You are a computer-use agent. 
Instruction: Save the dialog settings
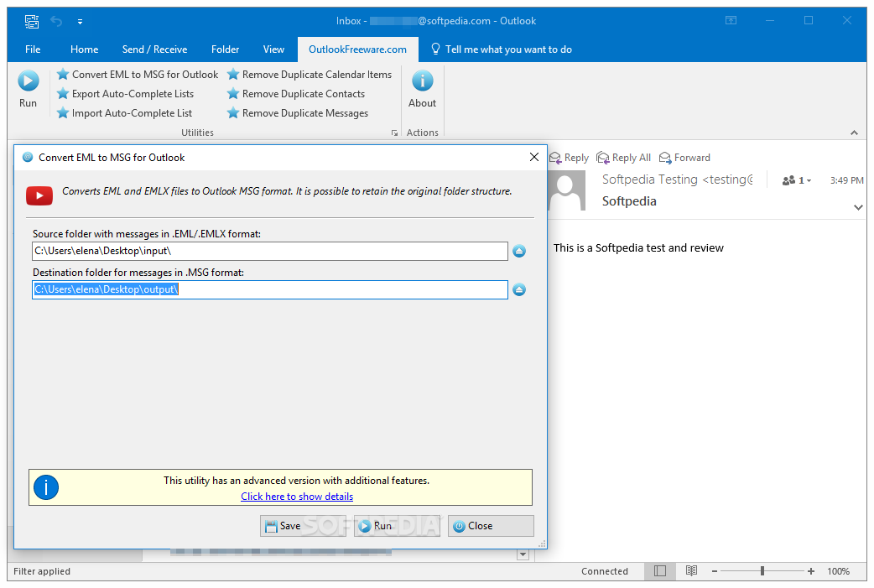tap(304, 526)
